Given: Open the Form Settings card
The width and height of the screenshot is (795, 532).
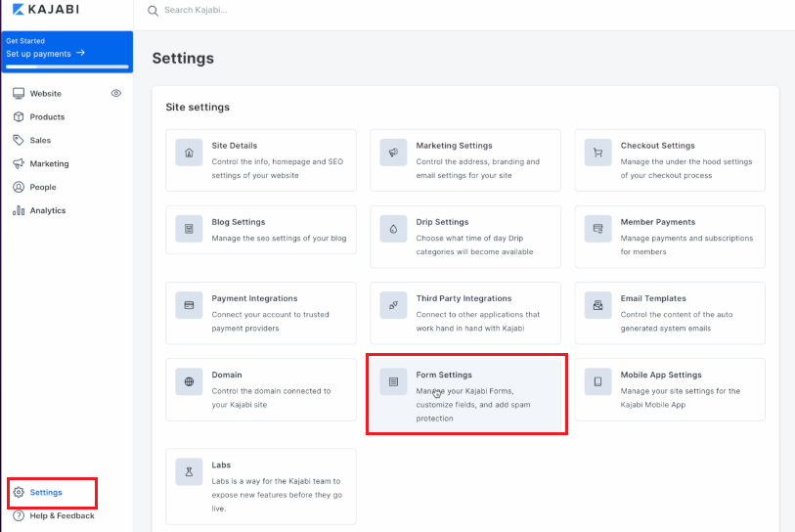Looking at the screenshot, I should pyautogui.click(x=465, y=394).
